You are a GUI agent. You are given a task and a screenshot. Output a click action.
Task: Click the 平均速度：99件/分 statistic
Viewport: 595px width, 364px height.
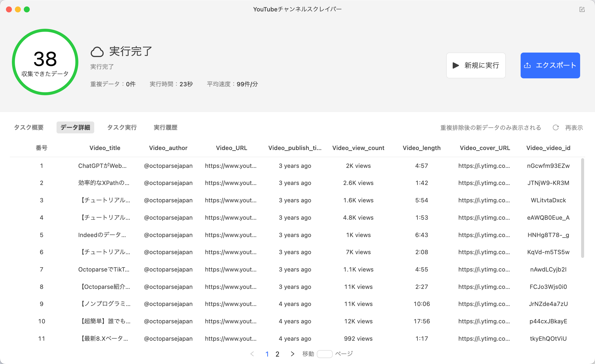232,84
